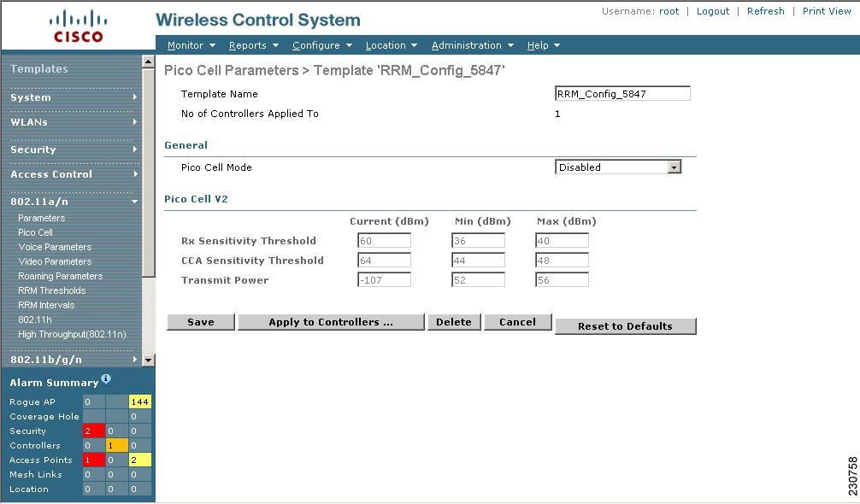This screenshot has height=504, width=860.
Task: Click the Rx Sensitivity Max field
Action: tap(563, 241)
